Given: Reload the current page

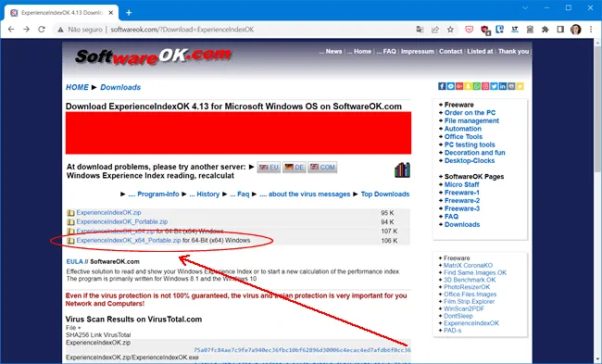Looking at the screenshot, I should (42, 30).
